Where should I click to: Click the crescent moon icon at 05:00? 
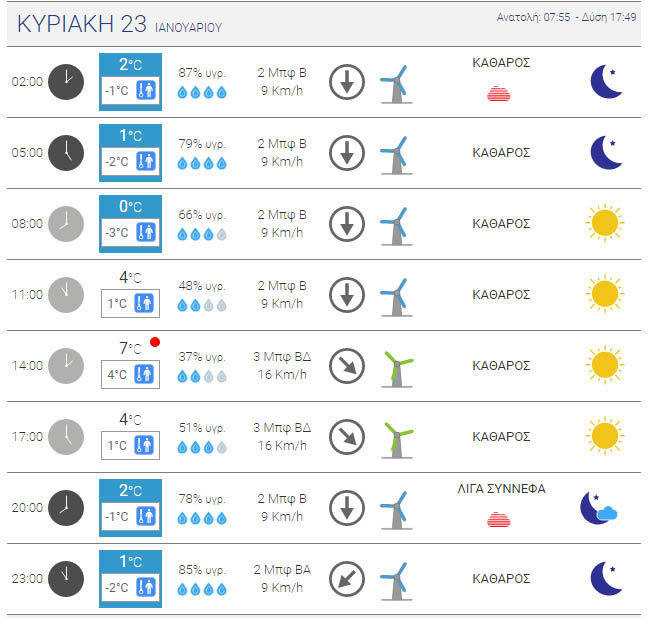[x=605, y=152]
